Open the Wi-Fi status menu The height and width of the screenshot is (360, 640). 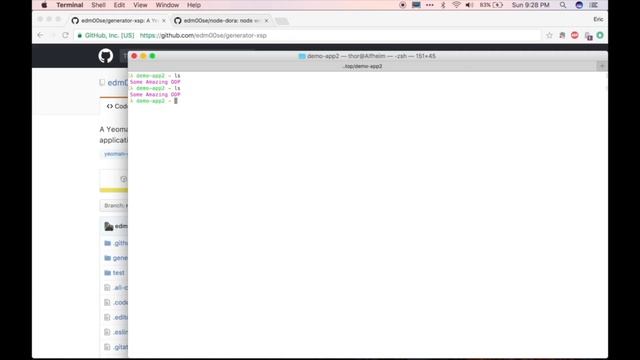tap(456, 5)
